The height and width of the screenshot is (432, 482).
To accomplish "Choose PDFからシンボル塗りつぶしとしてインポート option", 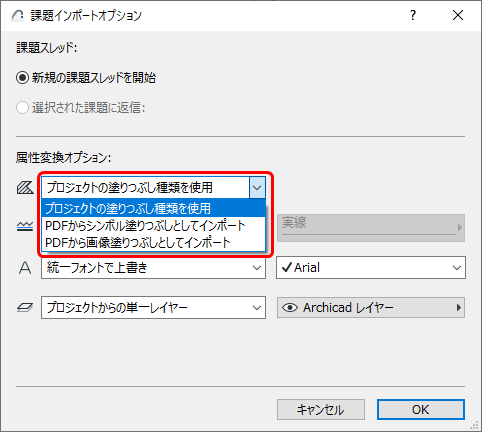I will [x=153, y=226].
